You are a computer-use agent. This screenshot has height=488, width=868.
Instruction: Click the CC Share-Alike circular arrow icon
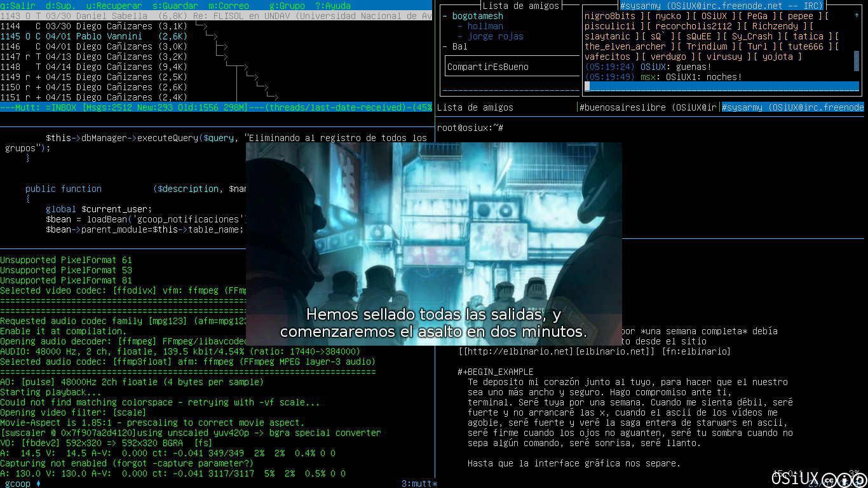[x=858, y=480]
